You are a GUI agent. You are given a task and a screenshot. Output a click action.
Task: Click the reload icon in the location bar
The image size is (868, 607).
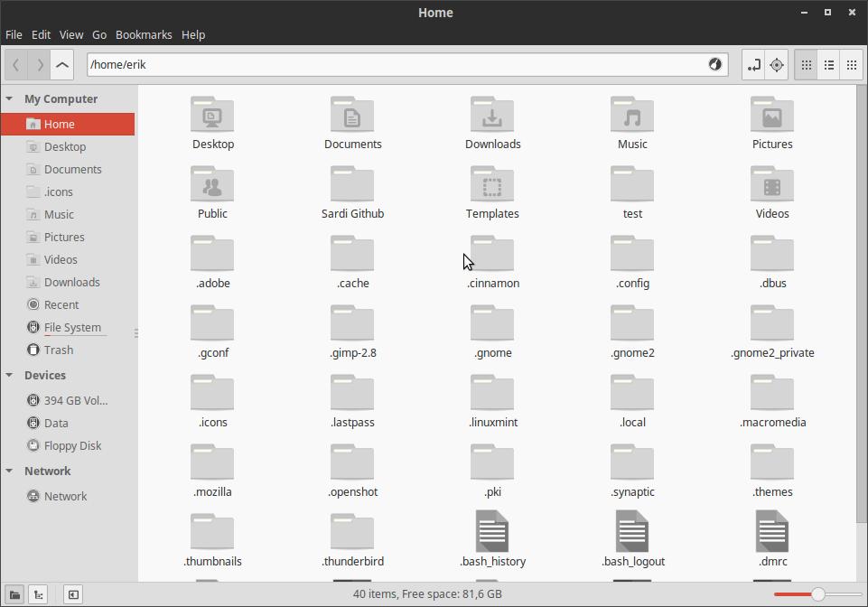coord(715,64)
